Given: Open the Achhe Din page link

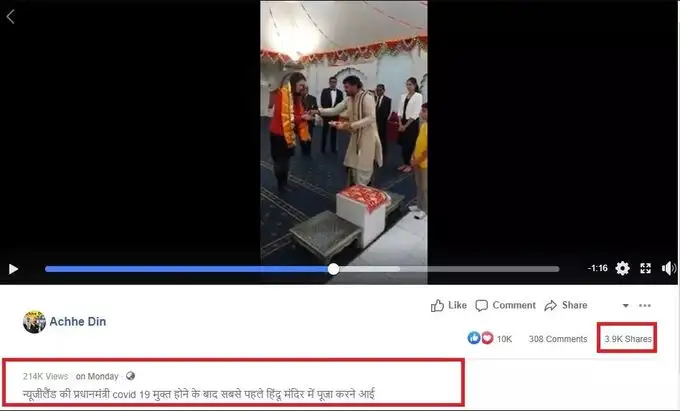Looking at the screenshot, I should coord(78,322).
